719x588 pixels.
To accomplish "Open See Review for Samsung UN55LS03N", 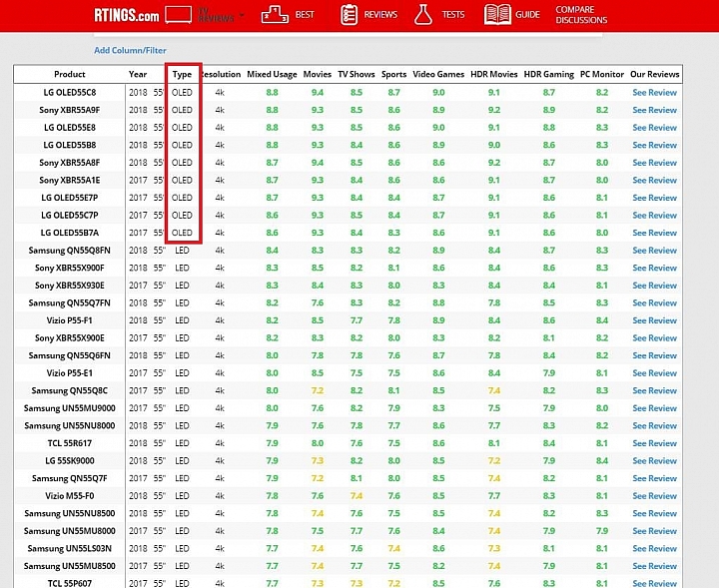I will (x=655, y=549).
